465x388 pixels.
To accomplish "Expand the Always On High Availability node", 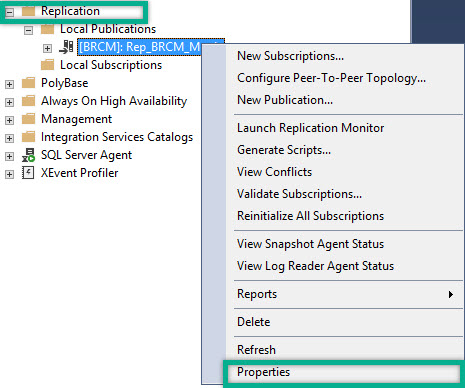I will tap(9, 102).
